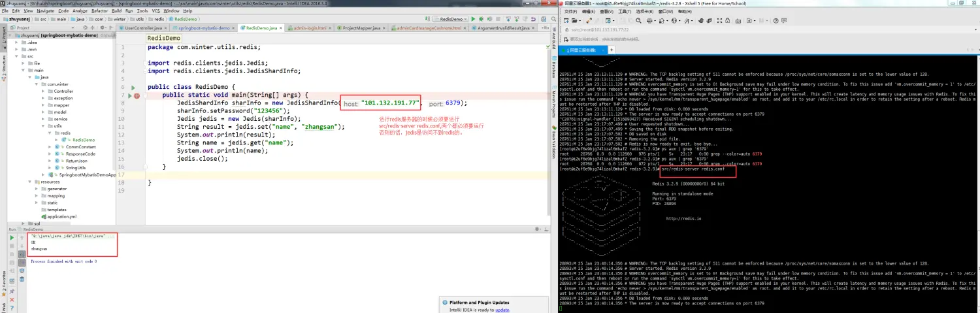Clear the Run console with the trash icon
This screenshot has width=980, height=313.
(22, 280)
